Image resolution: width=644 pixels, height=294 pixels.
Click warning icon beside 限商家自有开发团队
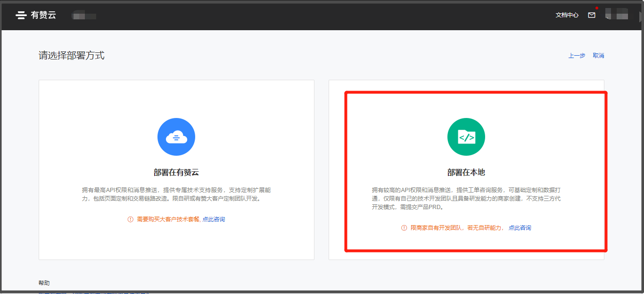pos(404,228)
